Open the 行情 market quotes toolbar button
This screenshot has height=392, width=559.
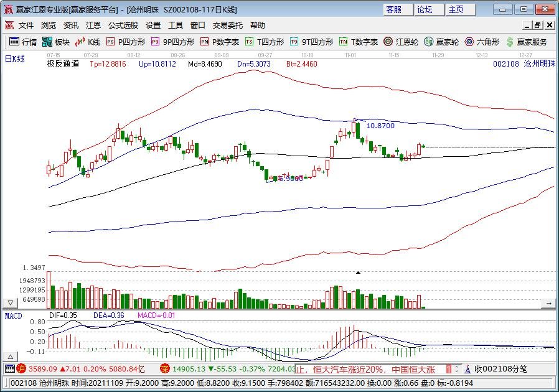23,42
